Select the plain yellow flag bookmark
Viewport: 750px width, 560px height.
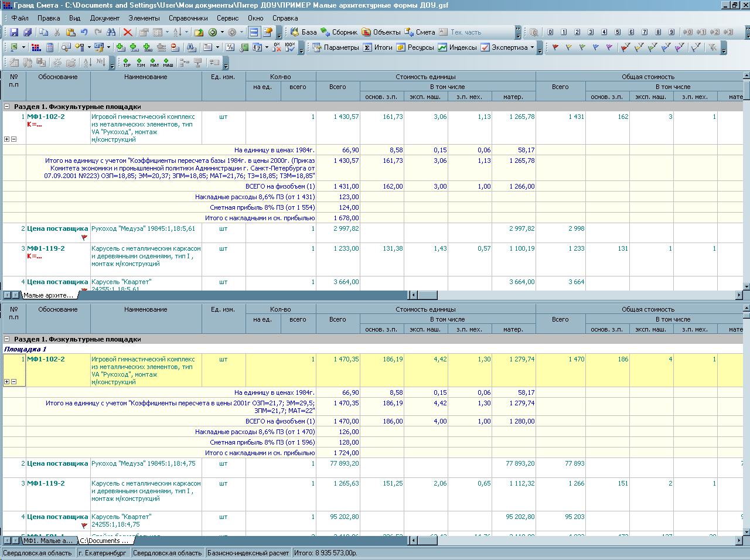point(568,47)
